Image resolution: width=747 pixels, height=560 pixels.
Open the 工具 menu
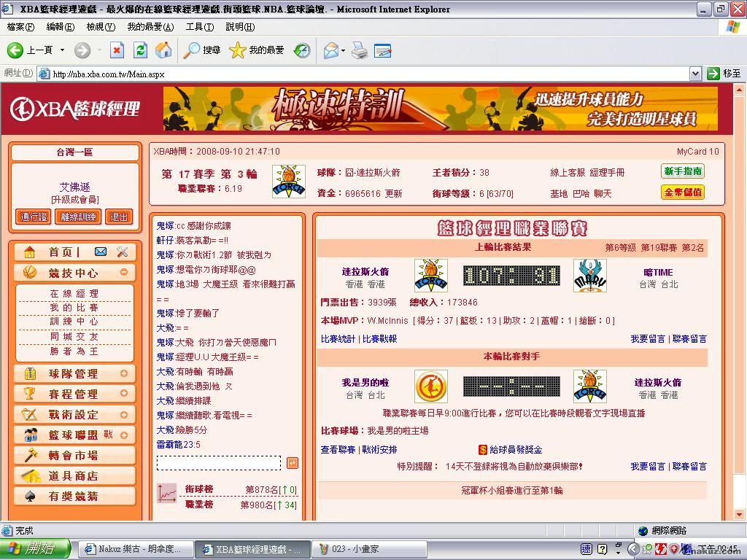[200, 27]
